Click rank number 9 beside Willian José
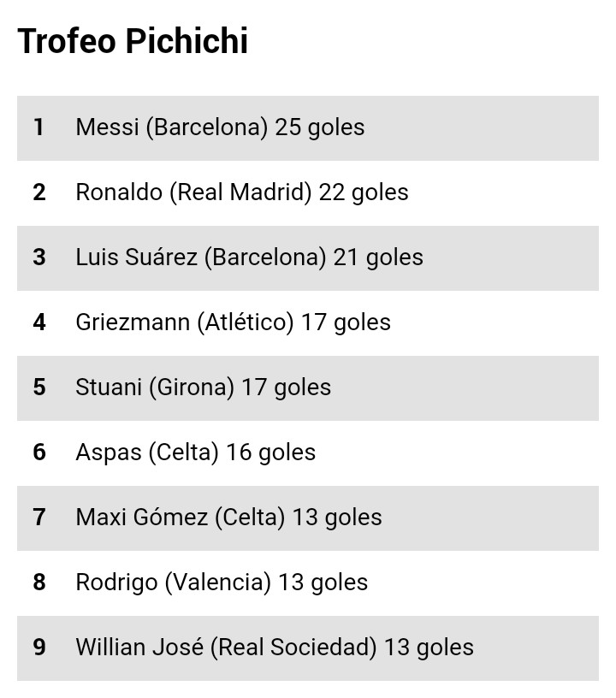 pos(39,648)
